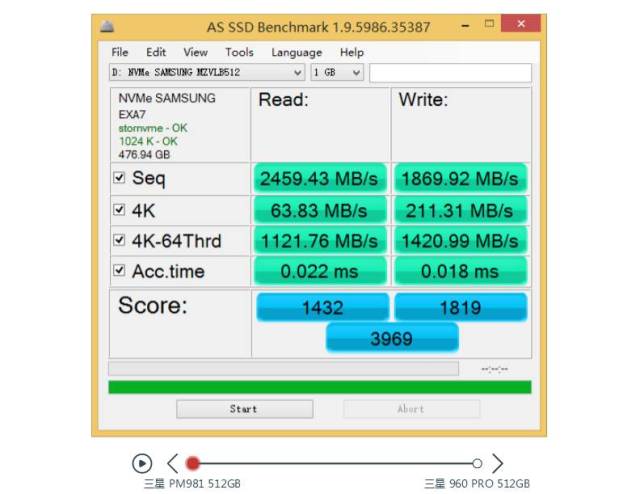Viewport: 640px width, 494px height.
Task: Uncheck the Acc.time test checkbox
Action: [119, 270]
